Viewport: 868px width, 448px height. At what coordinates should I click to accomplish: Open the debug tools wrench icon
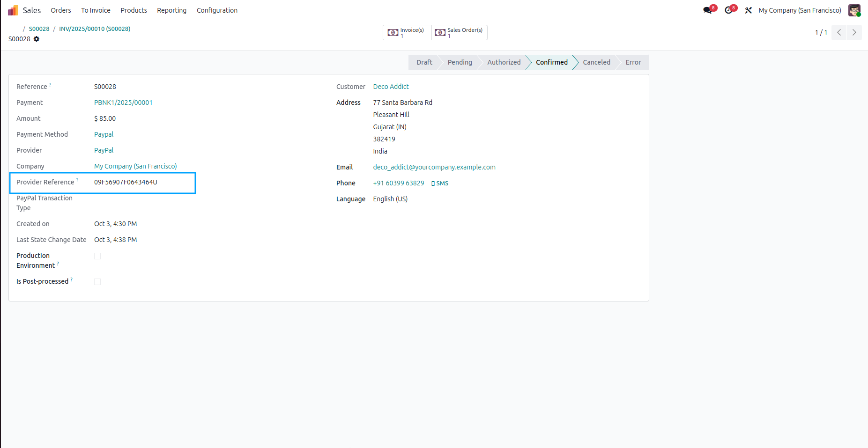pos(749,10)
